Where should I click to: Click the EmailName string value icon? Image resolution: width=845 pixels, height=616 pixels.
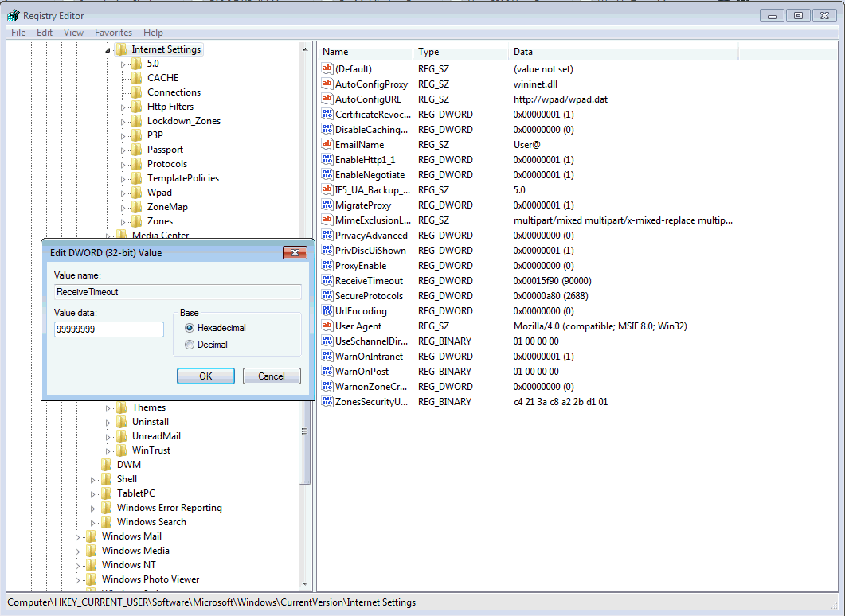pyautogui.click(x=327, y=144)
